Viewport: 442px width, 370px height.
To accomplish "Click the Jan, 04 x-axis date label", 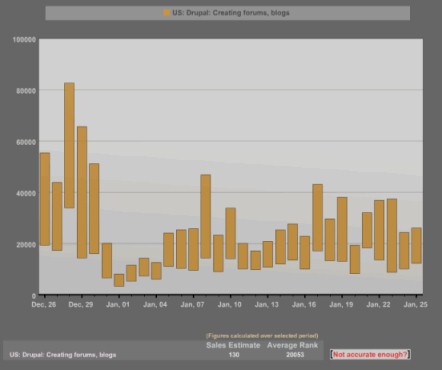I will [155, 304].
